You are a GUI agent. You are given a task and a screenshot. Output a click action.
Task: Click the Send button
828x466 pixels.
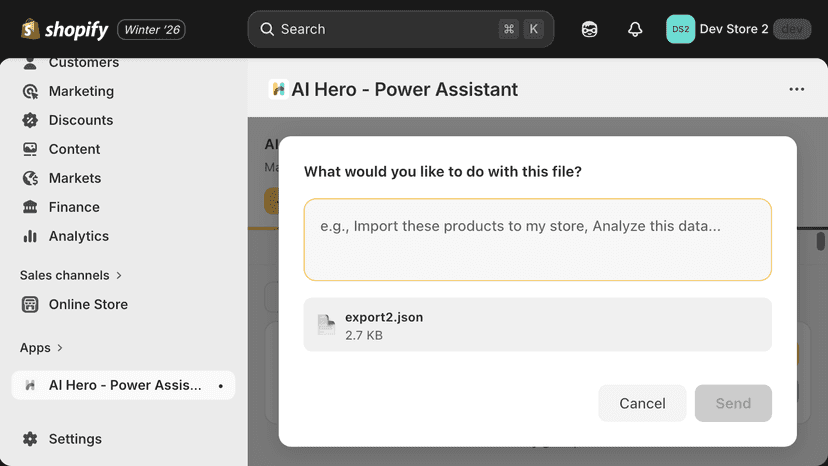(733, 403)
